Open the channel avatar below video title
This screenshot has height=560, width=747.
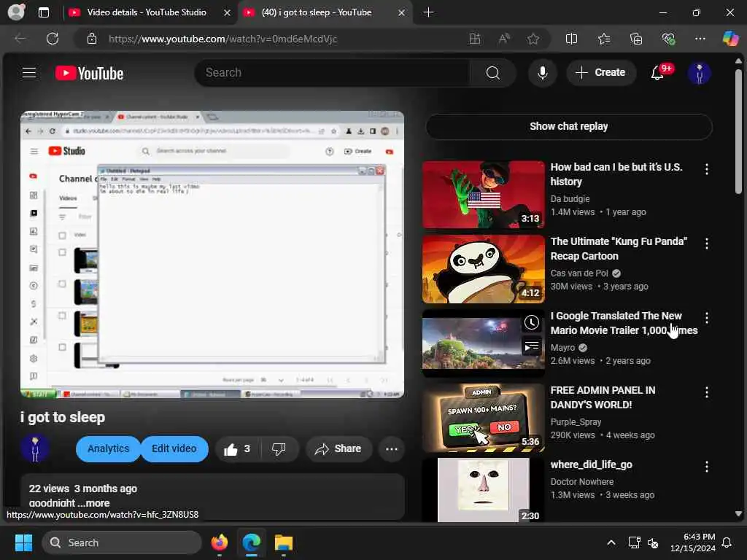(x=35, y=448)
